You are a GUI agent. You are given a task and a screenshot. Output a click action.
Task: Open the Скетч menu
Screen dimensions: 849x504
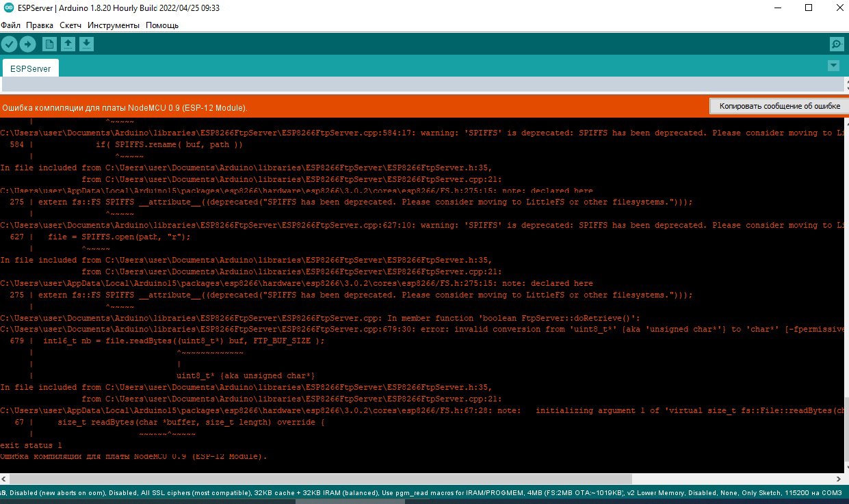tap(70, 25)
